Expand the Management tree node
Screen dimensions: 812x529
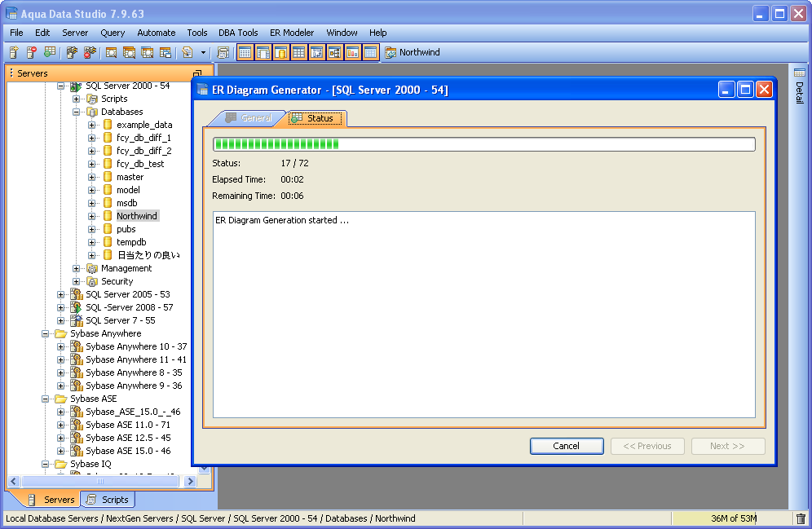coord(76,269)
